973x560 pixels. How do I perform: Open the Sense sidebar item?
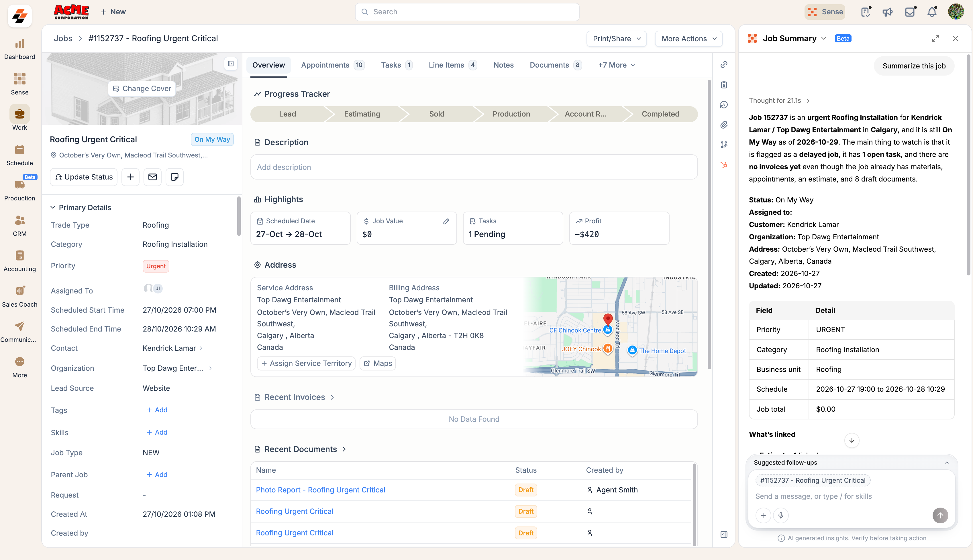[20, 84]
